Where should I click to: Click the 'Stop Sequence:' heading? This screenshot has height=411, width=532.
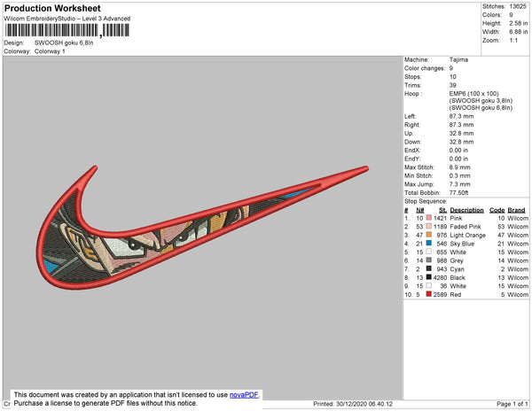(426, 201)
